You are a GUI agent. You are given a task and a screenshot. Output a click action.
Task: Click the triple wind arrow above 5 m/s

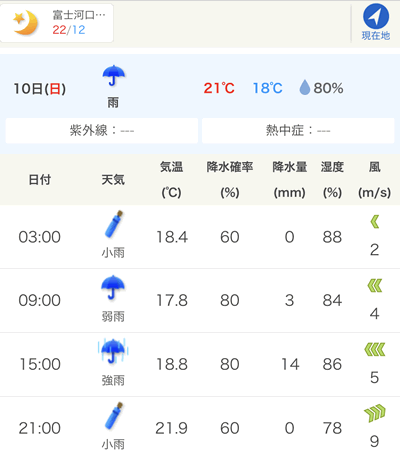tap(375, 349)
